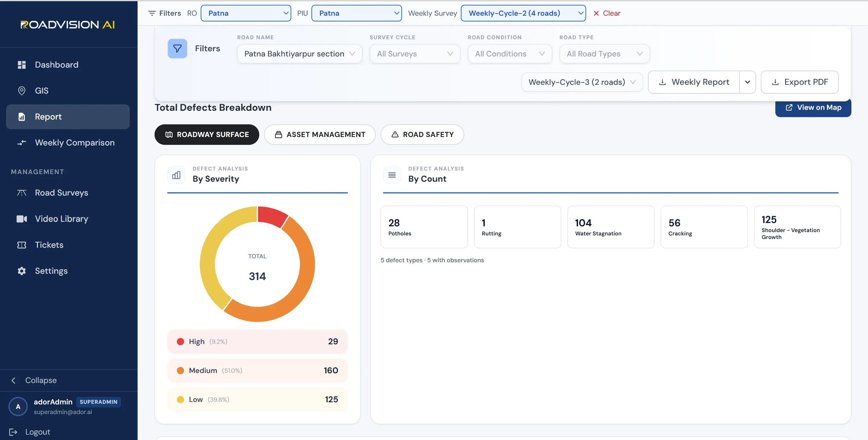Open the RO Patna dropdown
868x440 pixels.
pyautogui.click(x=246, y=13)
